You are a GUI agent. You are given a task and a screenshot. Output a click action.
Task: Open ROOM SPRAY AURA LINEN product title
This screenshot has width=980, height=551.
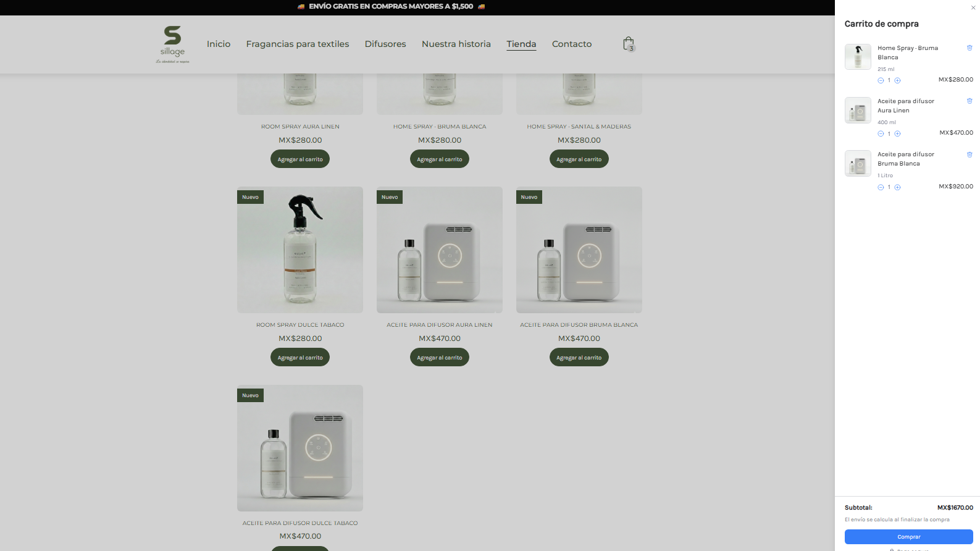(x=300, y=127)
